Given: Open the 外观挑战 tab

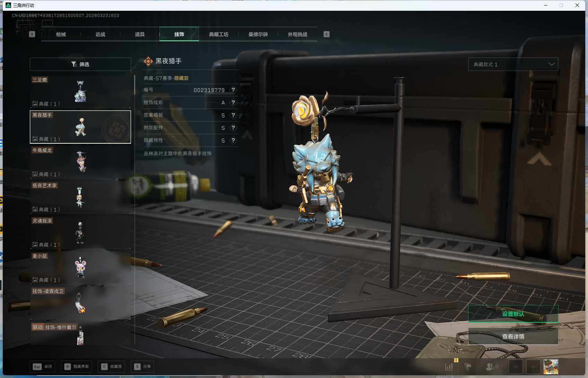Looking at the screenshot, I should 297,34.
